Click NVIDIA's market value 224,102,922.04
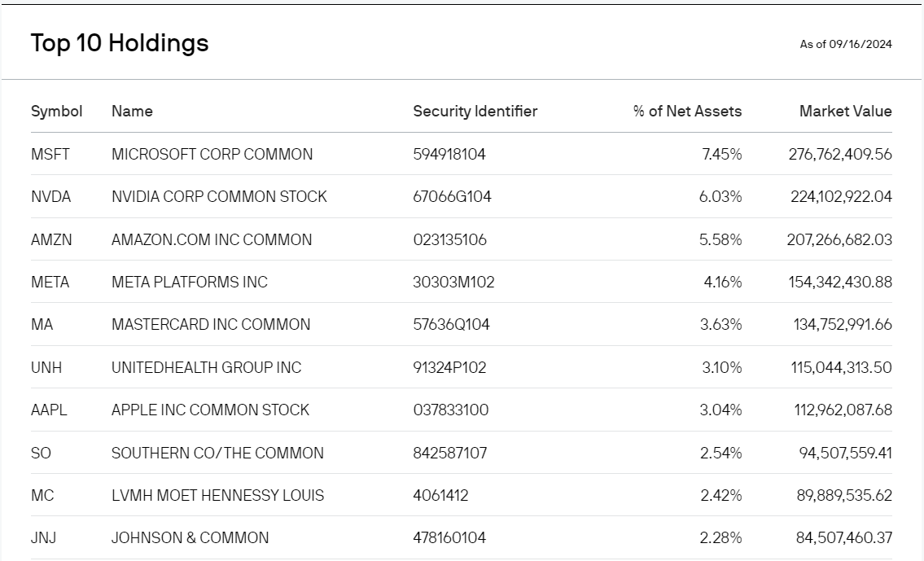Image resolution: width=924 pixels, height=561 pixels. [841, 197]
